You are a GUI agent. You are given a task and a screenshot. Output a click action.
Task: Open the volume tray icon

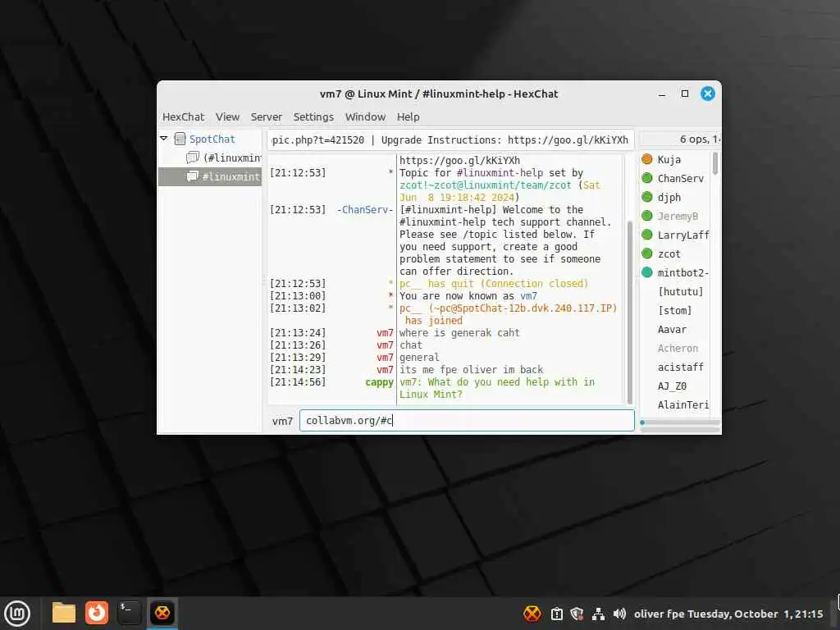point(619,614)
